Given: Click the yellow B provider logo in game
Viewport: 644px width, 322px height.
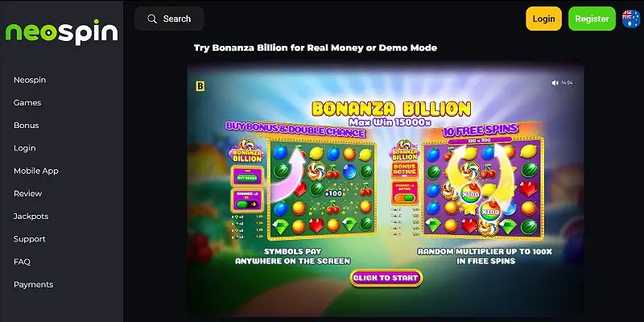Looking at the screenshot, I should (x=200, y=86).
